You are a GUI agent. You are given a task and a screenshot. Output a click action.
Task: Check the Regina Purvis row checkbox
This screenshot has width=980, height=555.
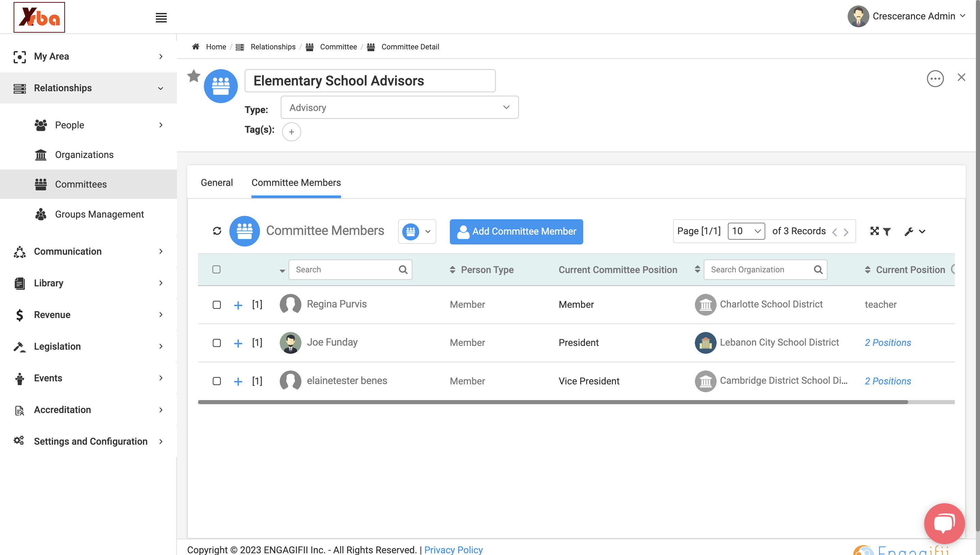pos(217,304)
